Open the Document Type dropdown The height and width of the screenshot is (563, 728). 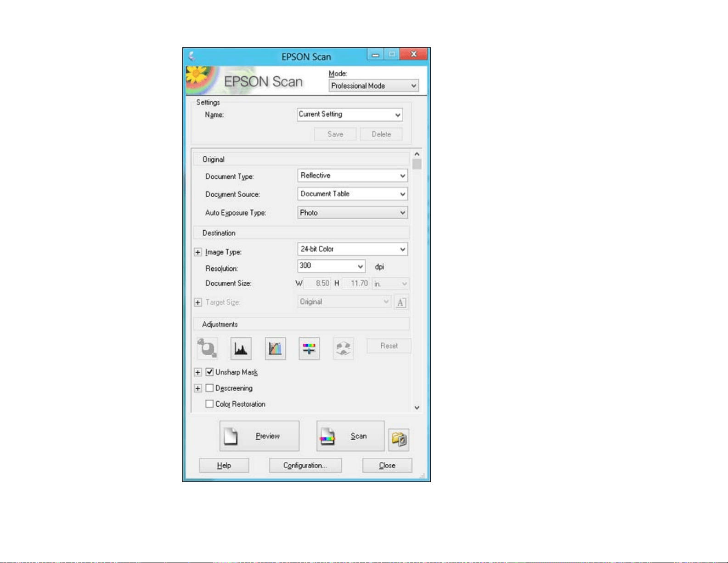(352, 176)
